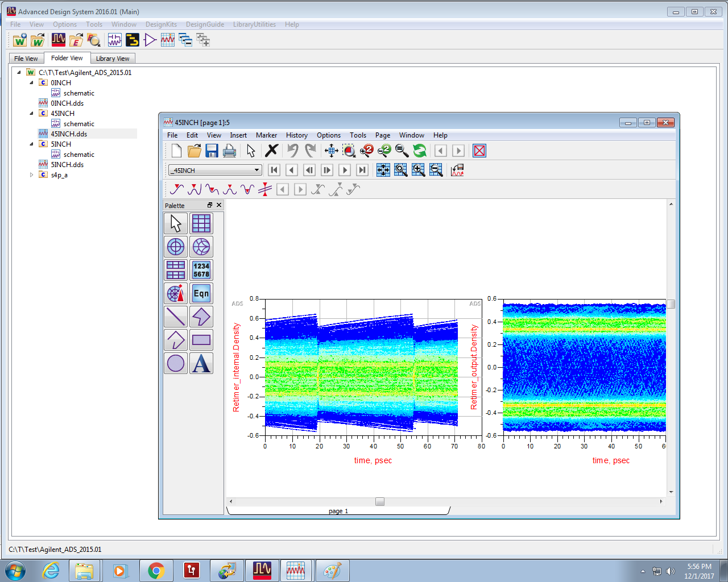Image resolution: width=728 pixels, height=582 pixels.
Task: Click the red crossed box icon
Action: [x=479, y=151]
